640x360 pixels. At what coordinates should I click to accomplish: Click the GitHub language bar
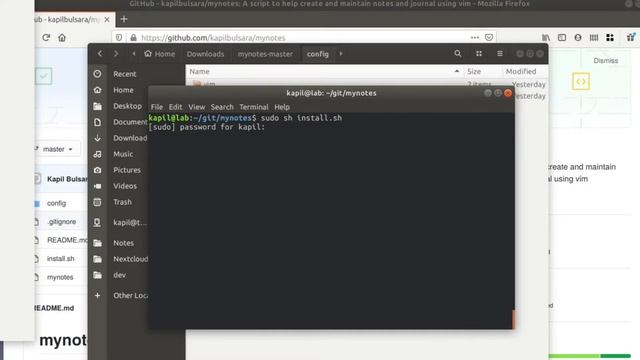[590, 356]
